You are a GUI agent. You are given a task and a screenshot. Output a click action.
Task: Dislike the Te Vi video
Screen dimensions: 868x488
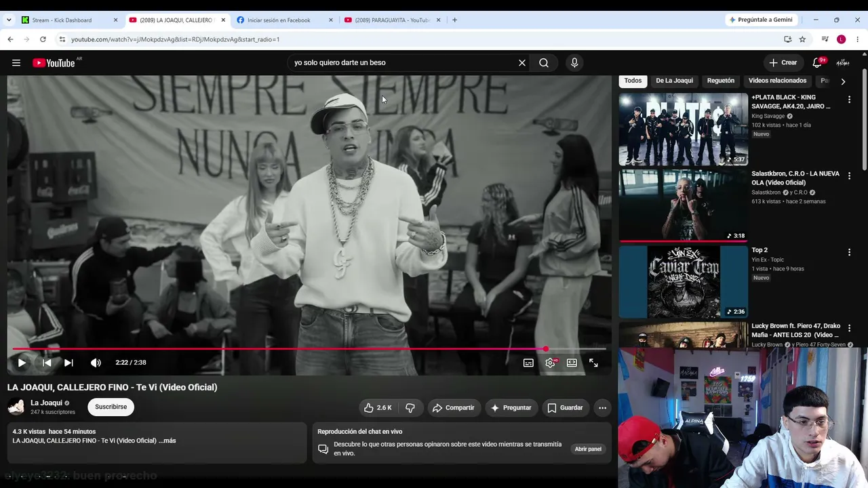pyautogui.click(x=410, y=407)
